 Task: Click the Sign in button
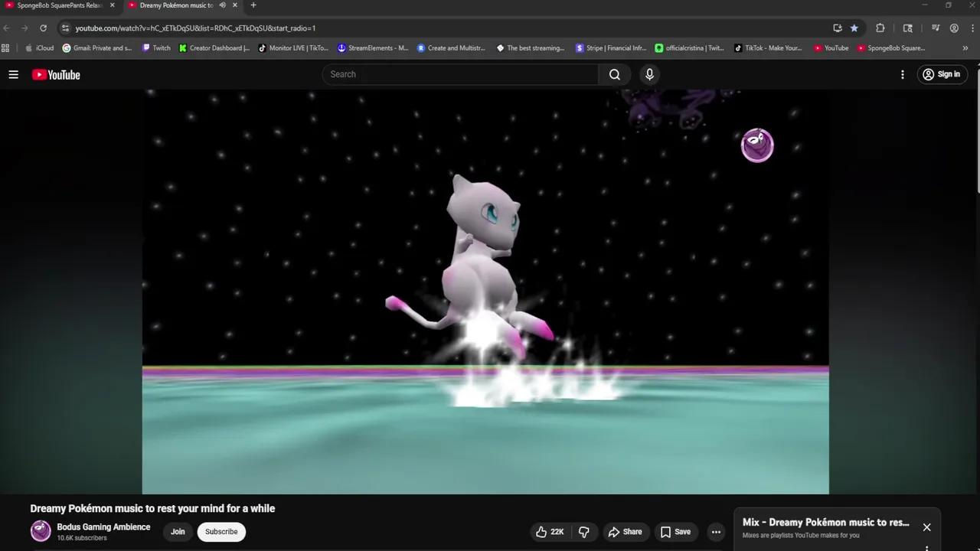[x=942, y=74]
